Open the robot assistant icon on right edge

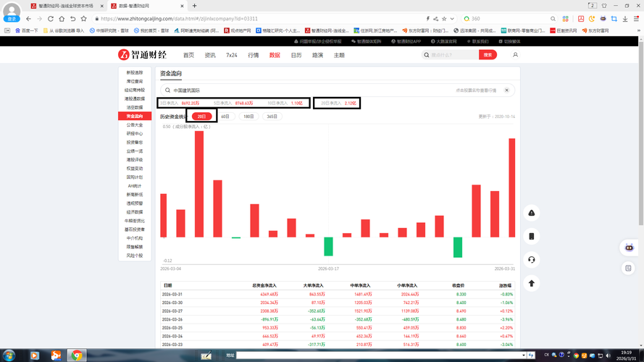[x=629, y=248]
